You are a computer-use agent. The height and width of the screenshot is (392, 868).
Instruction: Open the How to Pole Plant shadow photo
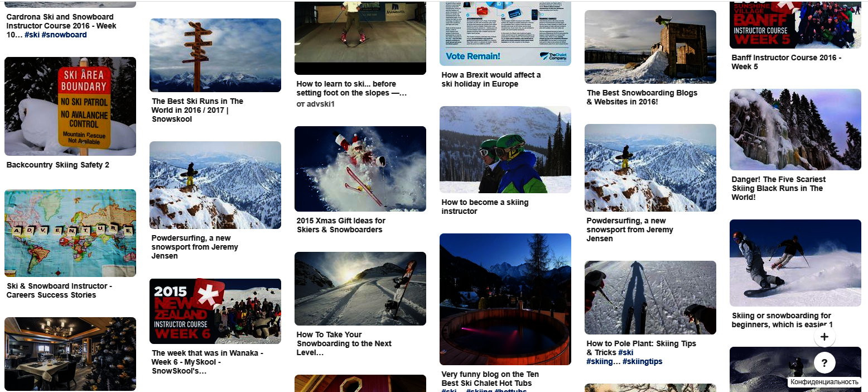click(x=650, y=298)
